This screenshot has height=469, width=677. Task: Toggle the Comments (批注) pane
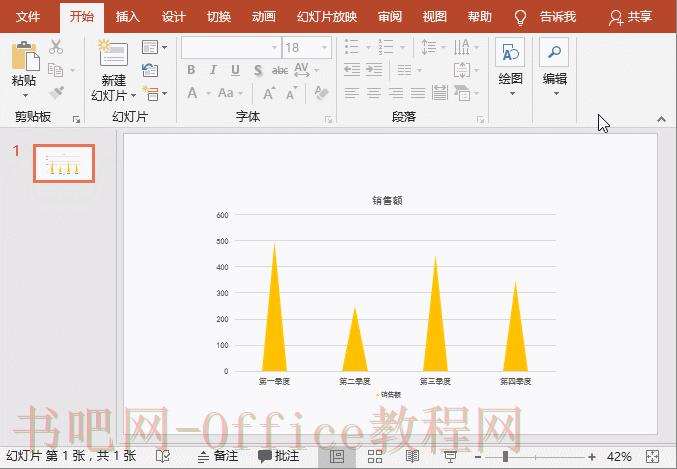pyautogui.click(x=278, y=456)
